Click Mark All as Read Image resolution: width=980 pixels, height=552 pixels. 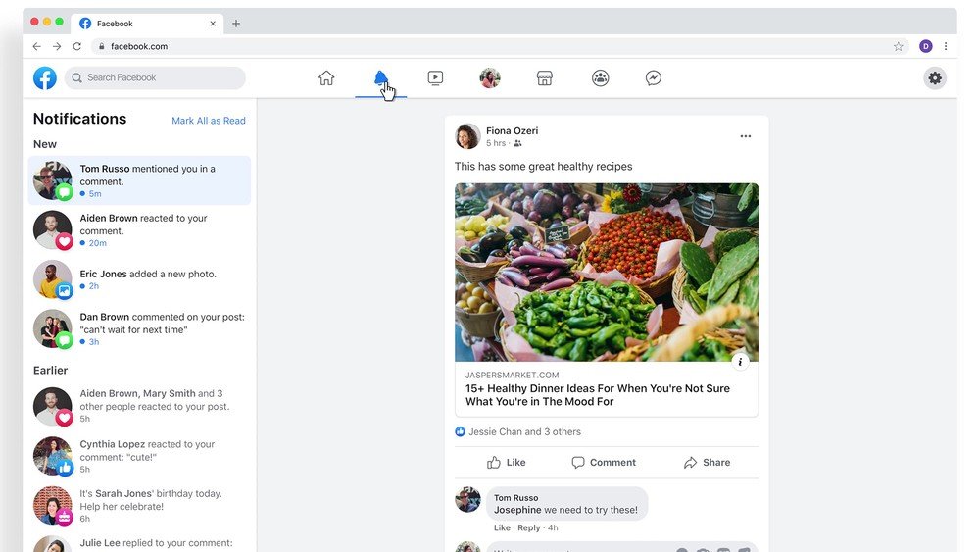209,121
